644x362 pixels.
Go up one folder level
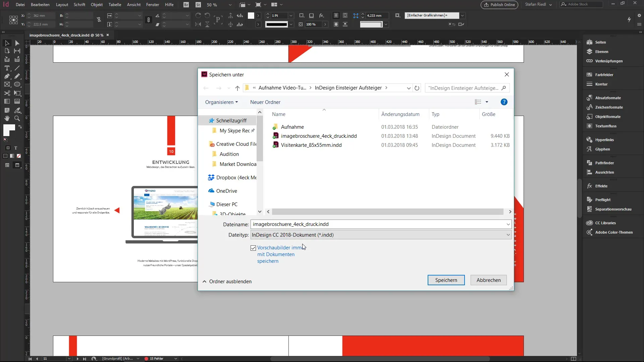coord(237,88)
